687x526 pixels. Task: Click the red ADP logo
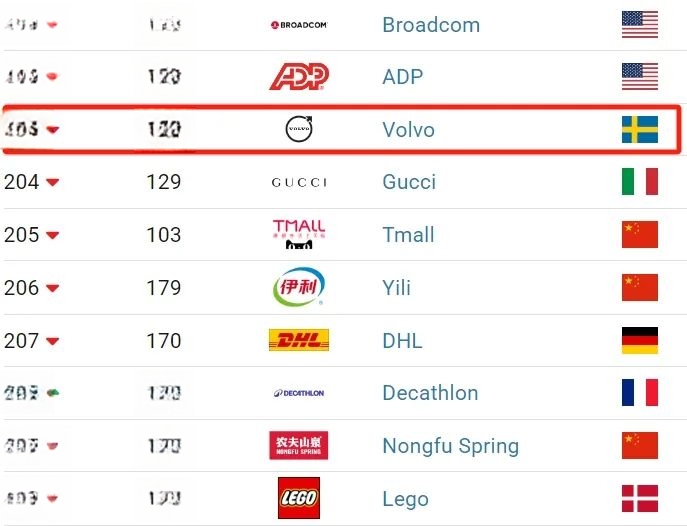click(x=299, y=76)
